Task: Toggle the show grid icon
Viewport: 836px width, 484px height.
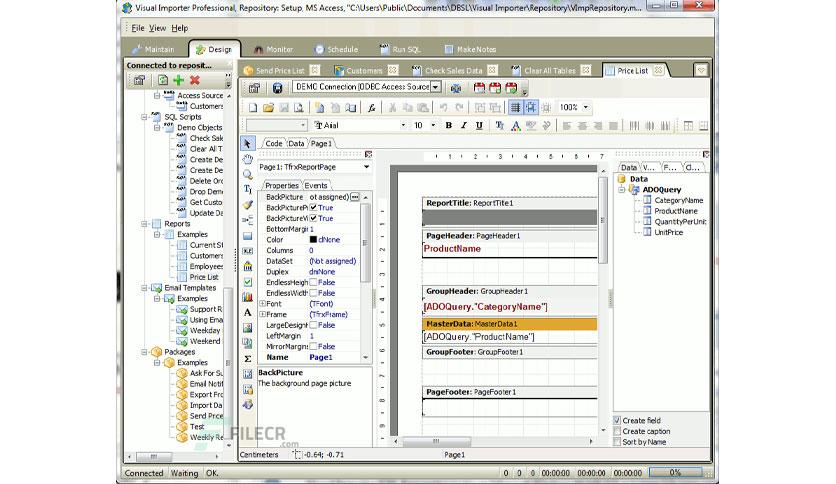Action: pos(516,108)
